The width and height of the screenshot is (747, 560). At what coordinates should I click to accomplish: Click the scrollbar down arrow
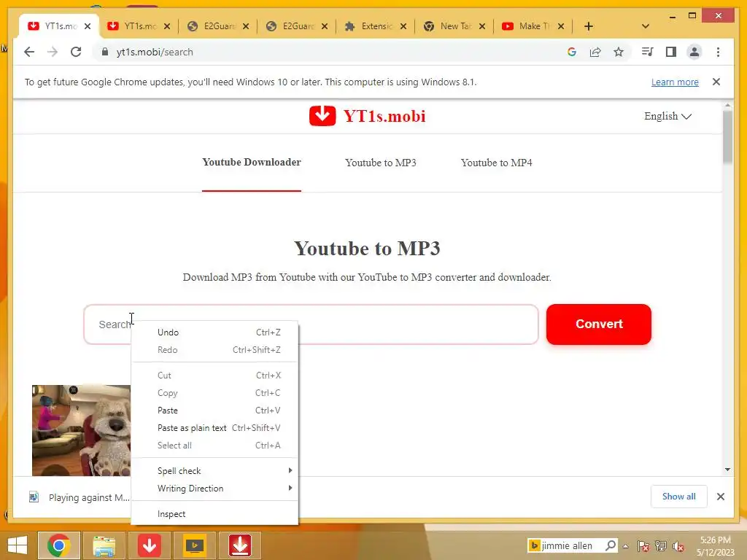pos(727,470)
